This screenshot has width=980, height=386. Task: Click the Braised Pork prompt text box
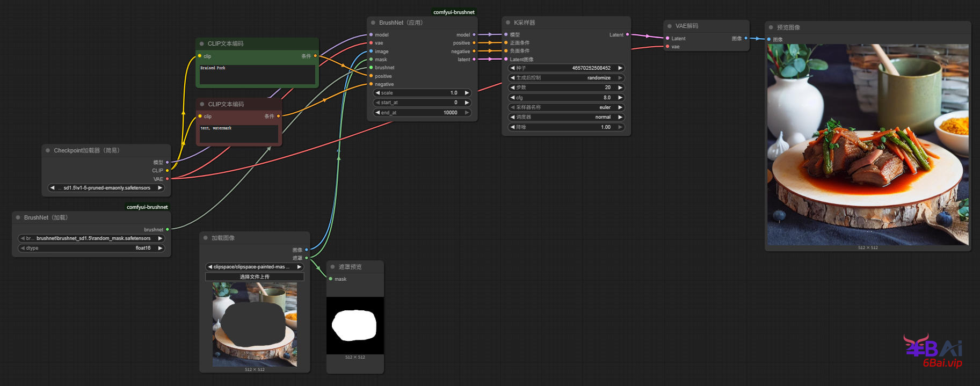257,75
